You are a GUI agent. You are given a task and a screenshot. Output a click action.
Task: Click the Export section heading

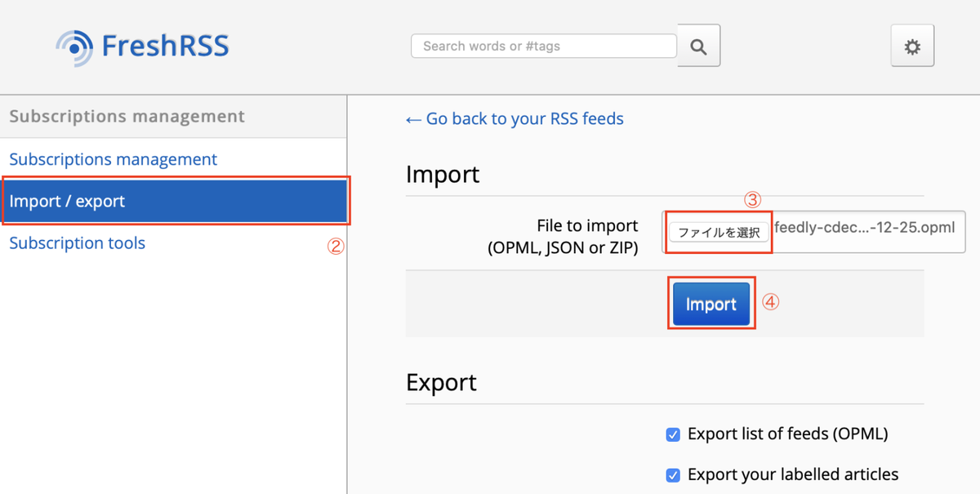(x=441, y=382)
